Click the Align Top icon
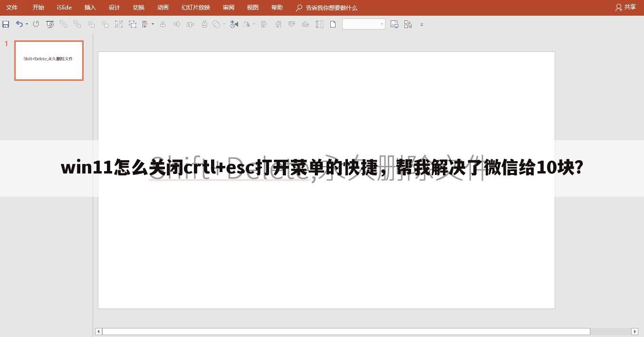 pyautogui.click(x=292, y=24)
